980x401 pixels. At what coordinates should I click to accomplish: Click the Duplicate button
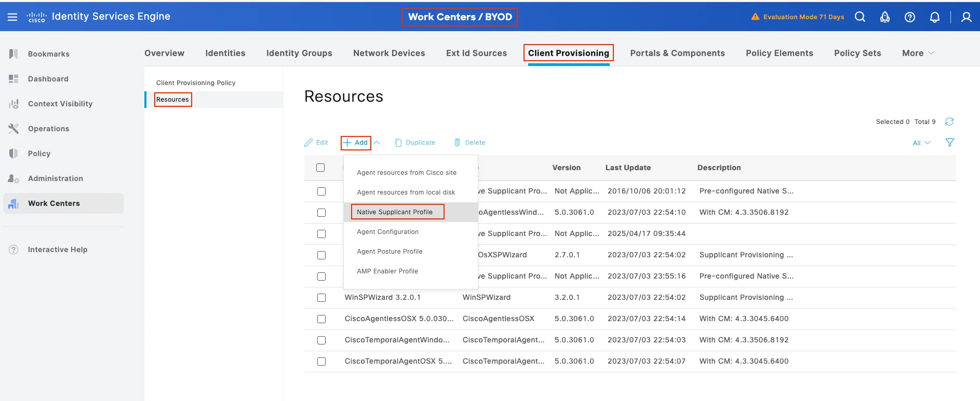[x=415, y=143]
